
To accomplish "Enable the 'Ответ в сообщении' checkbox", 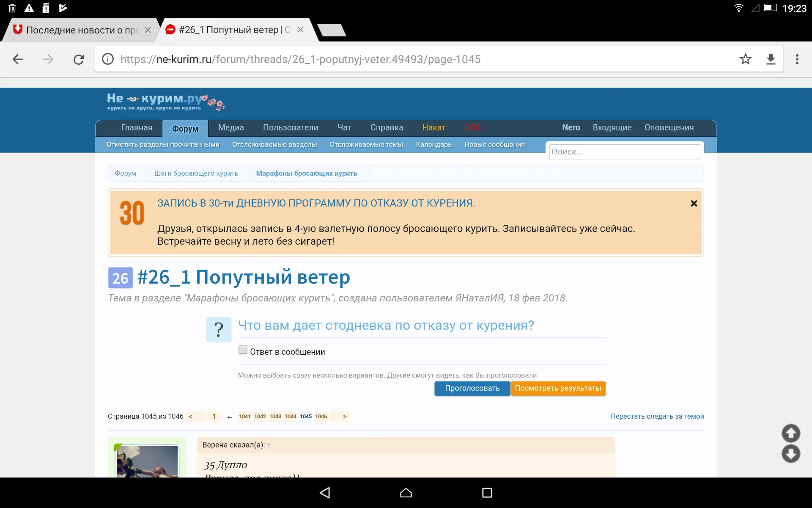I will click(x=243, y=349).
